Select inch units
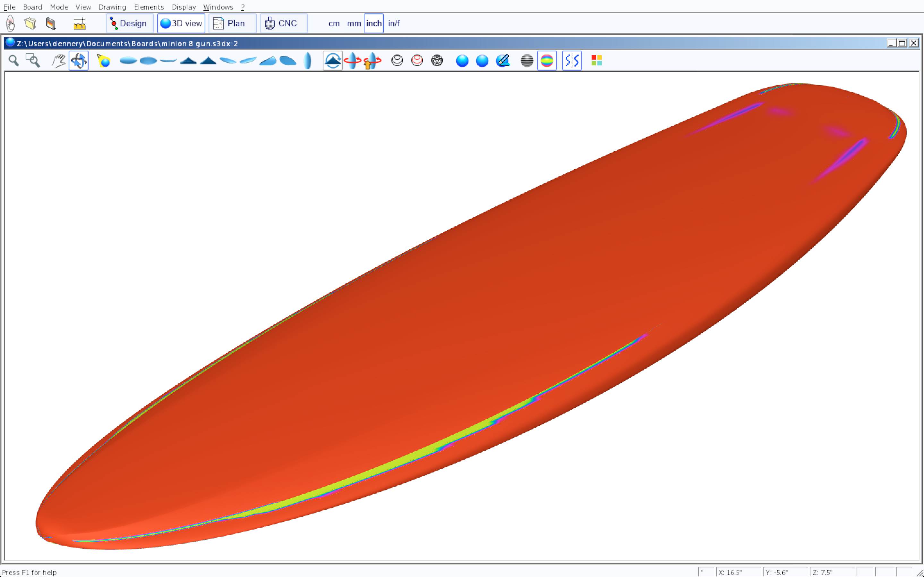This screenshot has height=577, width=924. (373, 24)
